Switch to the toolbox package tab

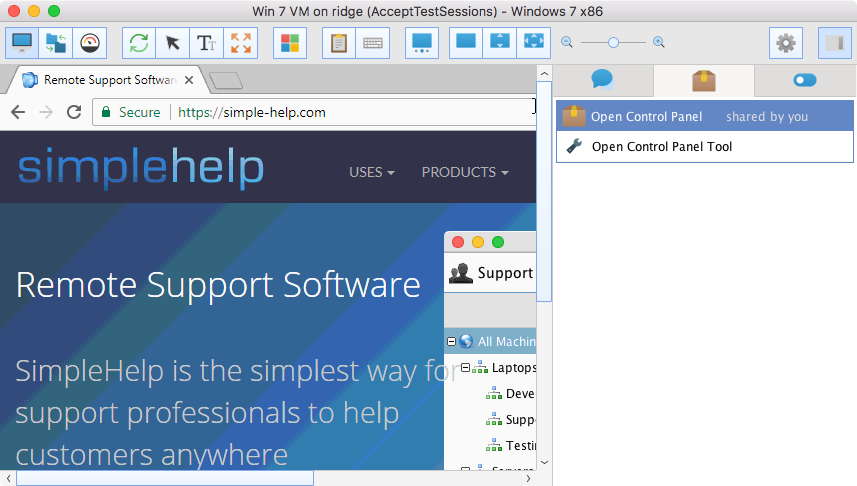pyautogui.click(x=703, y=80)
